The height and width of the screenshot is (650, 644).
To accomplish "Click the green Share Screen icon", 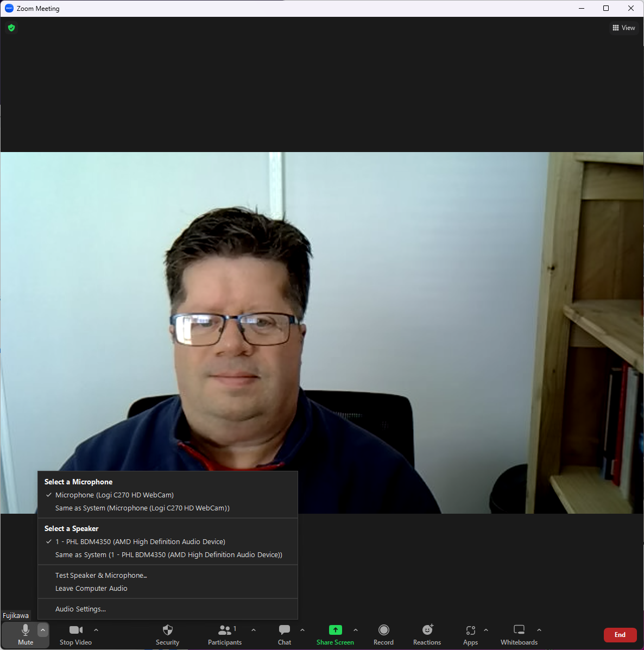I will click(x=335, y=630).
